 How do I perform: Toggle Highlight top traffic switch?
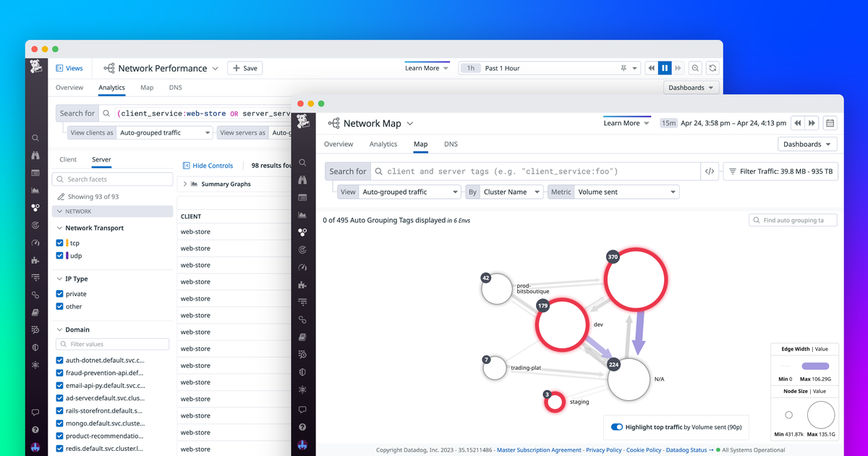617,427
